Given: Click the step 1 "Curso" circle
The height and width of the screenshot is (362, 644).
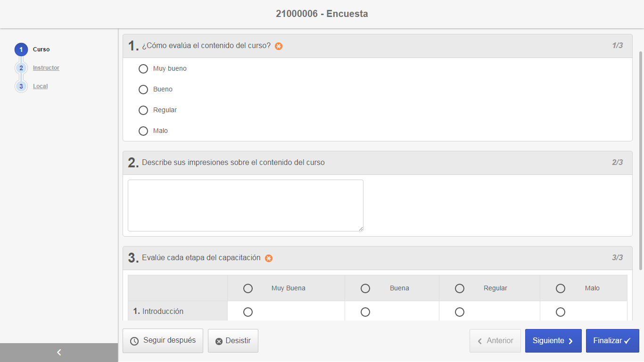Looking at the screenshot, I should (21, 49).
